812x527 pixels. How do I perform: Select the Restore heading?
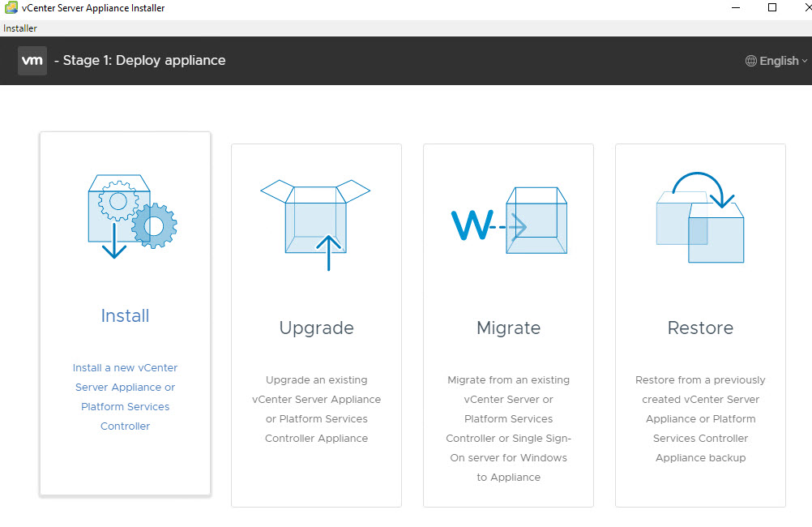pos(700,328)
